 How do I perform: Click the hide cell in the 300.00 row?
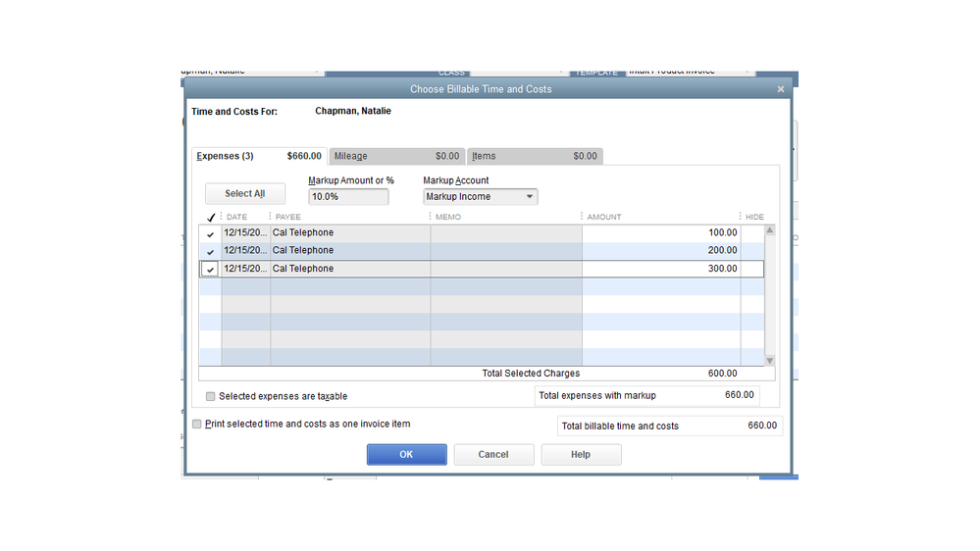coord(752,269)
